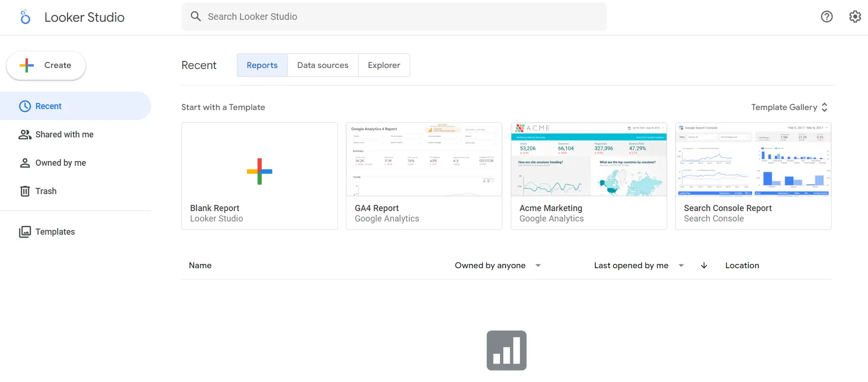
Task: Select Recent in the left sidebar
Action: pos(48,106)
